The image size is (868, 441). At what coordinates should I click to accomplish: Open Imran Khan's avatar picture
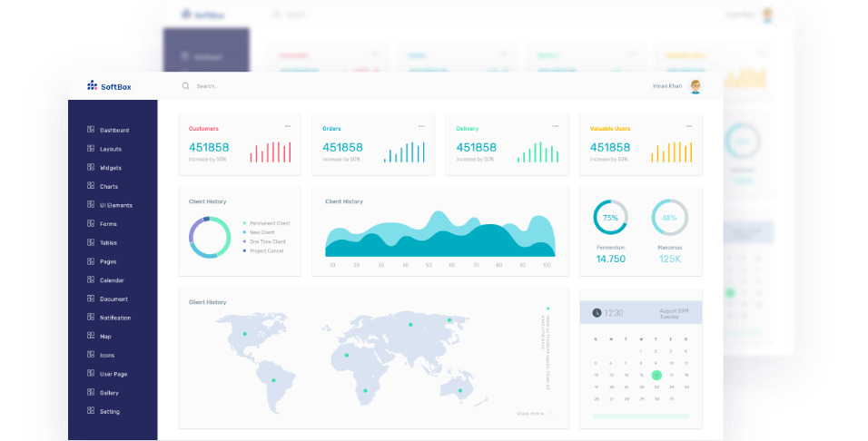tap(695, 86)
